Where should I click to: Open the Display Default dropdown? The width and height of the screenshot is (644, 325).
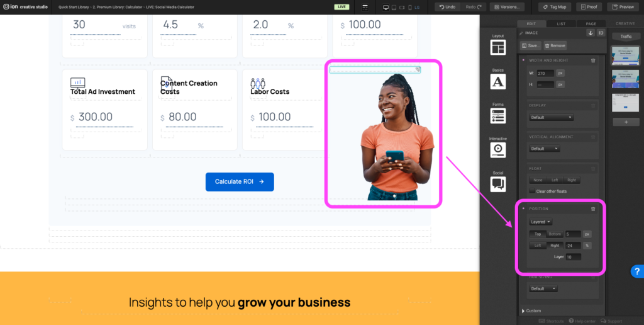point(551,117)
